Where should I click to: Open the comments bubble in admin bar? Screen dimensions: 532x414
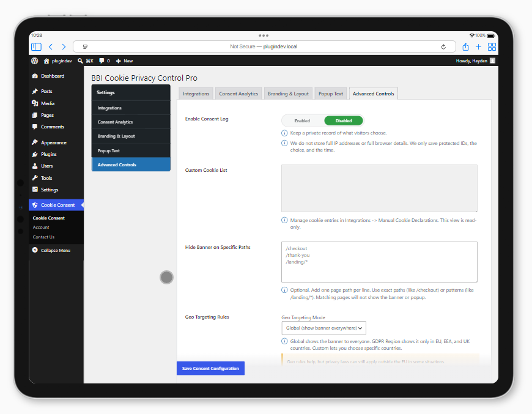tap(104, 61)
